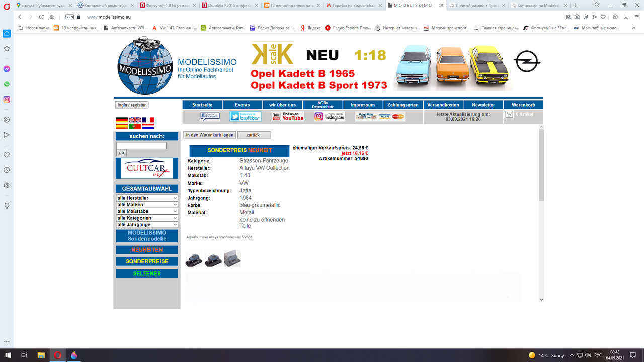Toggle the VPN badge in the address bar
644x362 pixels.
[x=70, y=17]
